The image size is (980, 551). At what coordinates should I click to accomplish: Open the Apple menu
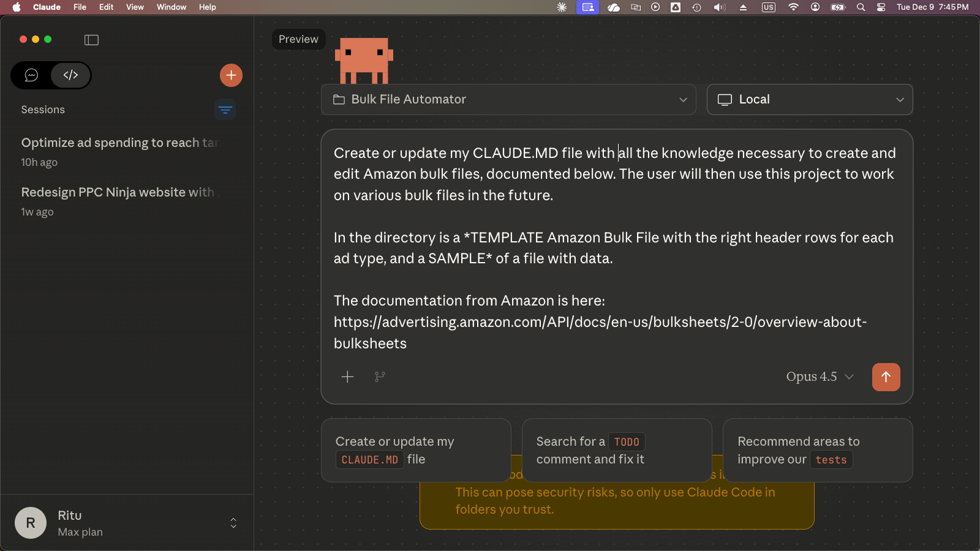coord(17,7)
